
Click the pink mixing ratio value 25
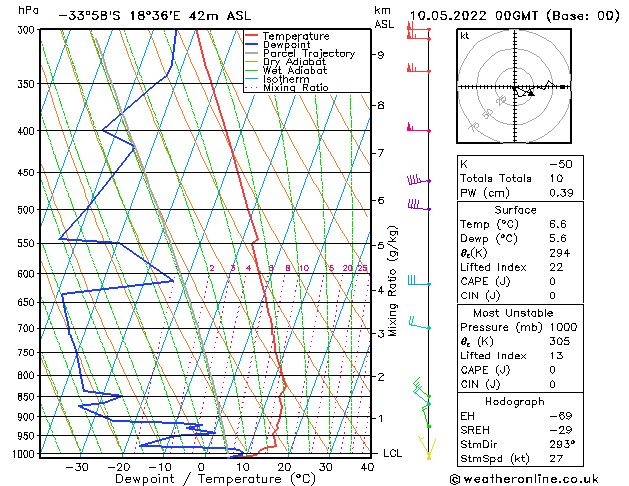pyautogui.click(x=362, y=268)
